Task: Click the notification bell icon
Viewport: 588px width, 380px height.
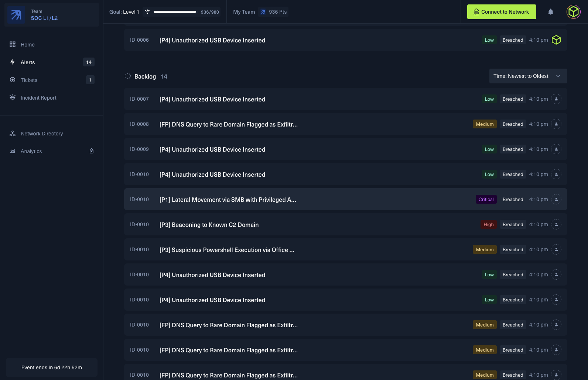Action: [x=551, y=12]
